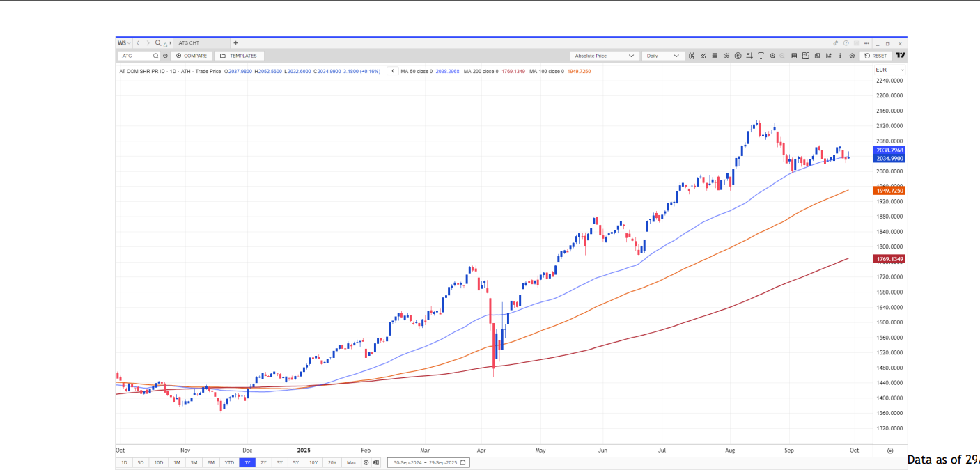This screenshot has width=980, height=470.
Task: Click the COMPARE button
Action: 192,56
